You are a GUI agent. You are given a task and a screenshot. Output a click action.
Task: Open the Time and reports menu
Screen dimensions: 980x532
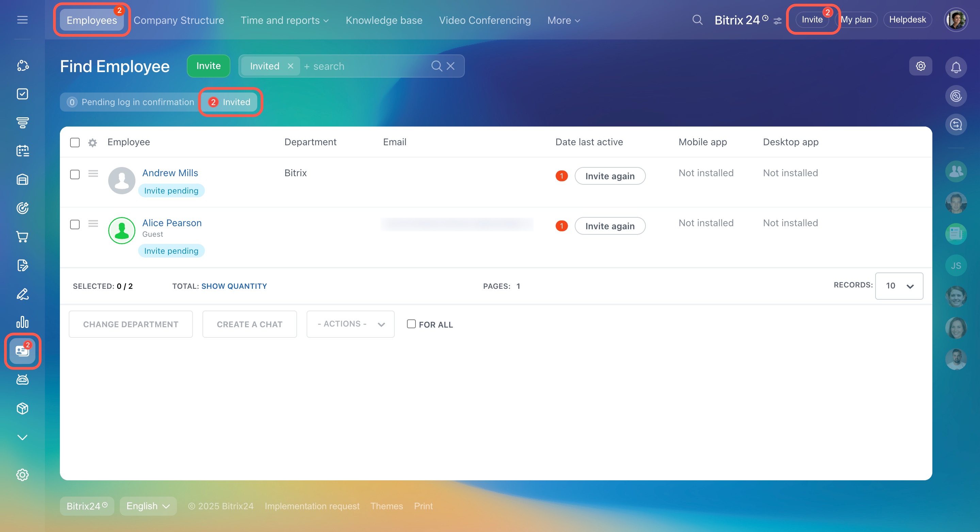pyautogui.click(x=284, y=20)
